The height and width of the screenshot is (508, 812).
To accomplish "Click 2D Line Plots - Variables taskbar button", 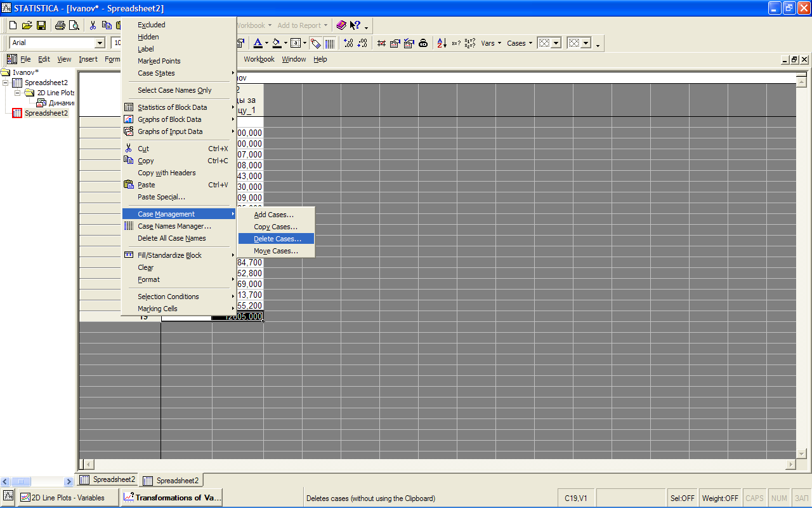I will 68,498.
